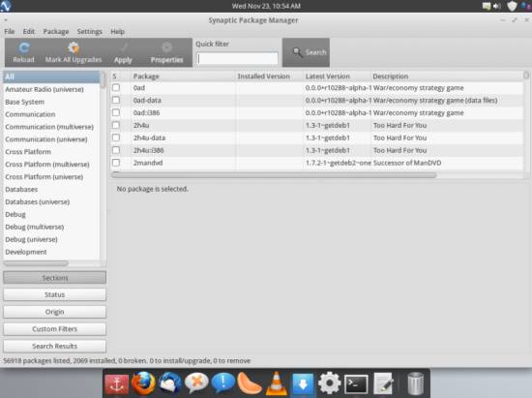The image size is (532, 398).
Task: Click the sections list horizontal scrollbar
Action: 36,263
